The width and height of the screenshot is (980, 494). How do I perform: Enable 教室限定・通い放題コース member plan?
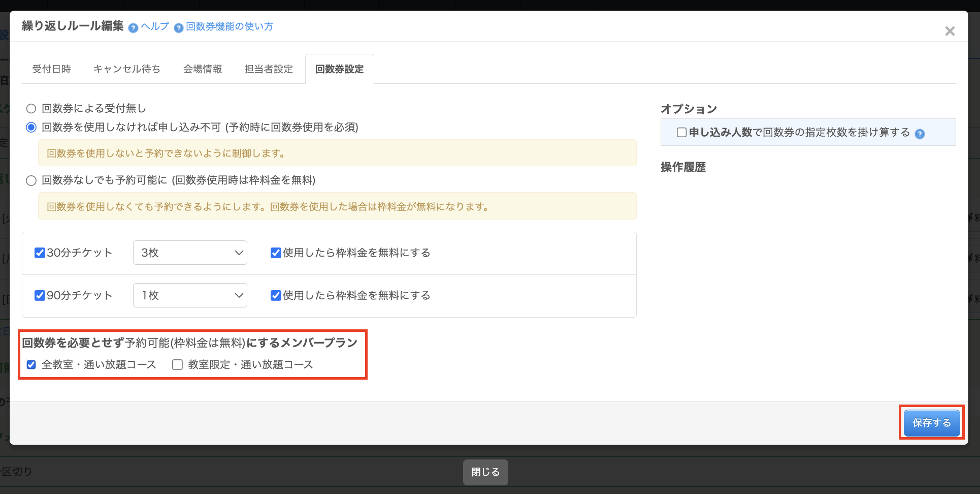point(177,365)
